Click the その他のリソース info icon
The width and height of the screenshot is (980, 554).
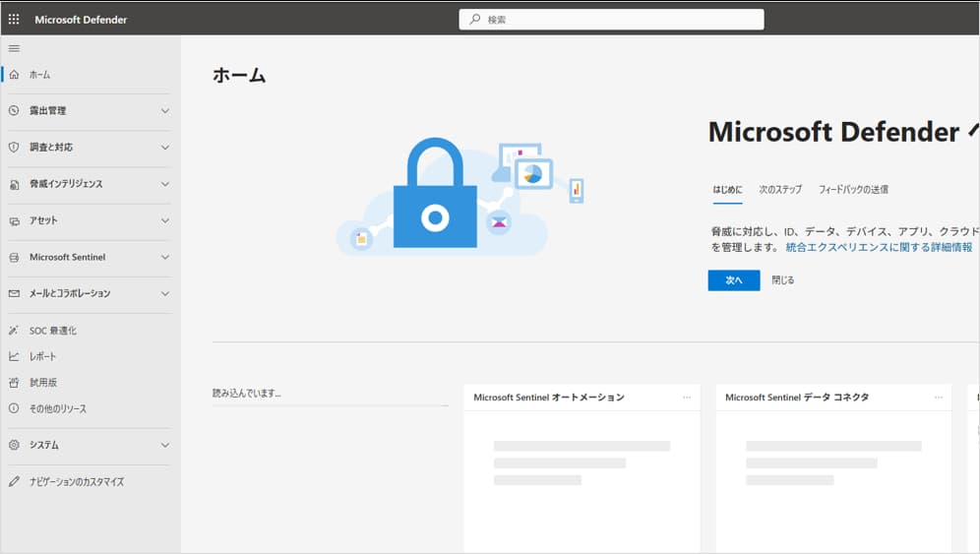click(x=14, y=408)
